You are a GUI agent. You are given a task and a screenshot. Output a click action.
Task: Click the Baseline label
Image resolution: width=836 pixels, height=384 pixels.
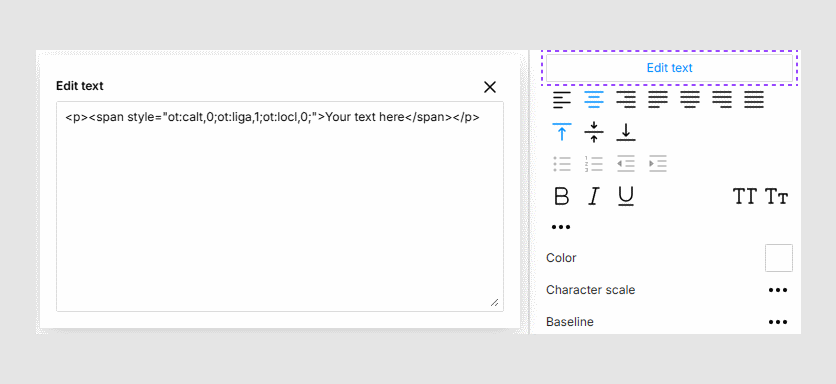coord(569,322)
